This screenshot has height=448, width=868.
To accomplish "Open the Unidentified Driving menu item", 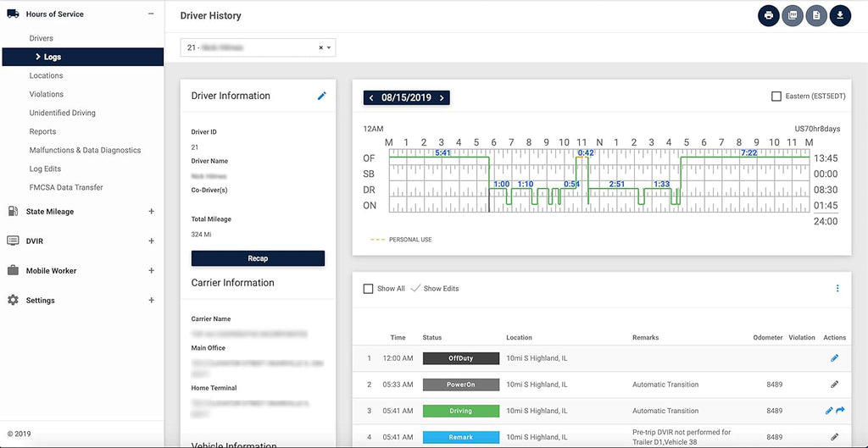I will pos(63,113).
